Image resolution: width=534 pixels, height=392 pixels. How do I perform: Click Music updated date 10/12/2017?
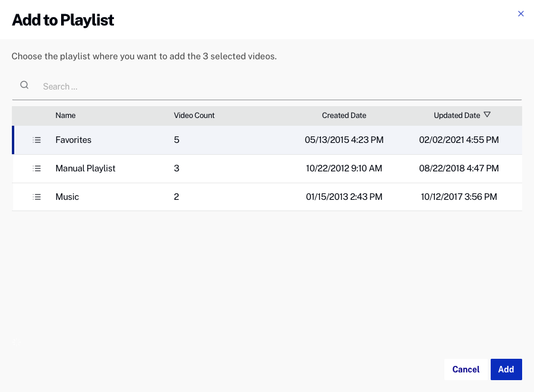click(459, 197)
